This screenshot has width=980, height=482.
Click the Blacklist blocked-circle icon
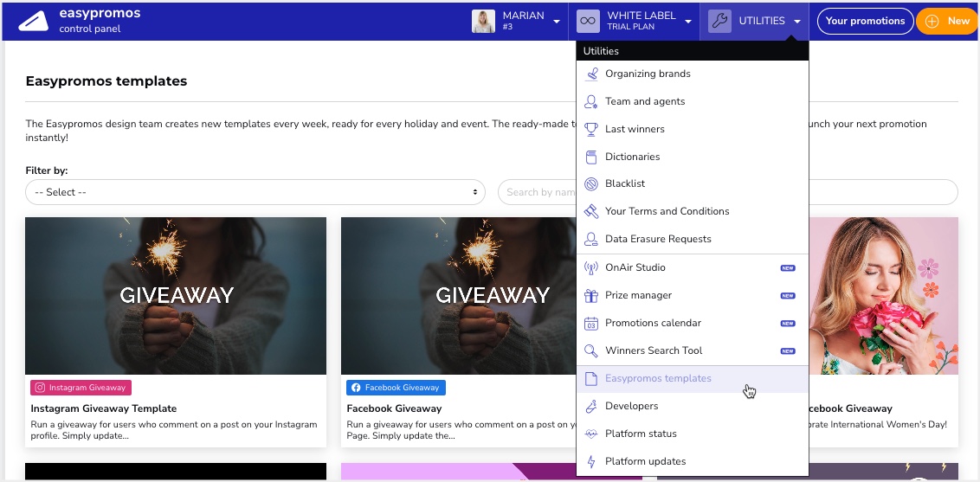(590, 184)
